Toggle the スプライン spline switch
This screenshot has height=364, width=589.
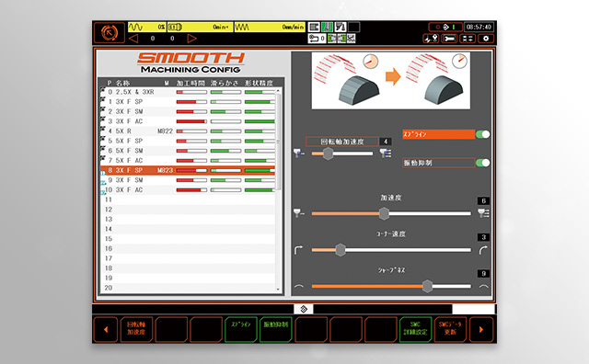[482, 134]
